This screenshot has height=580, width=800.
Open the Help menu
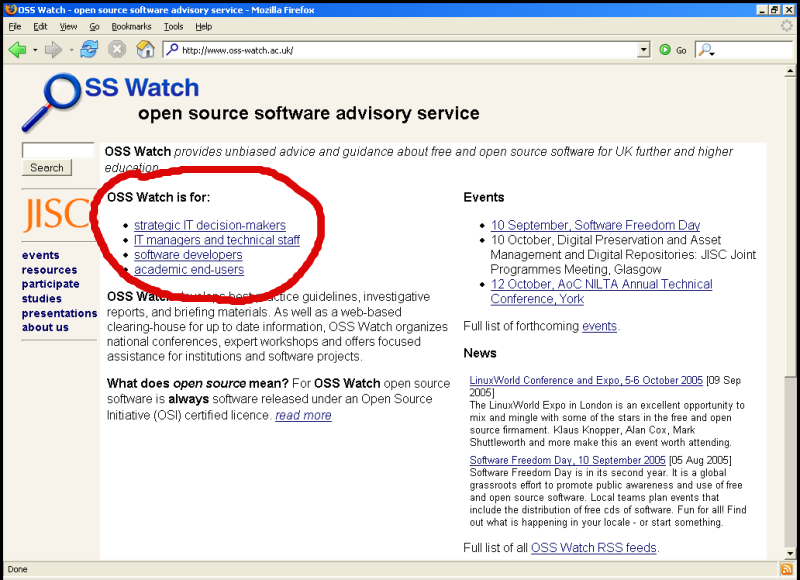[x=204, y=27]
